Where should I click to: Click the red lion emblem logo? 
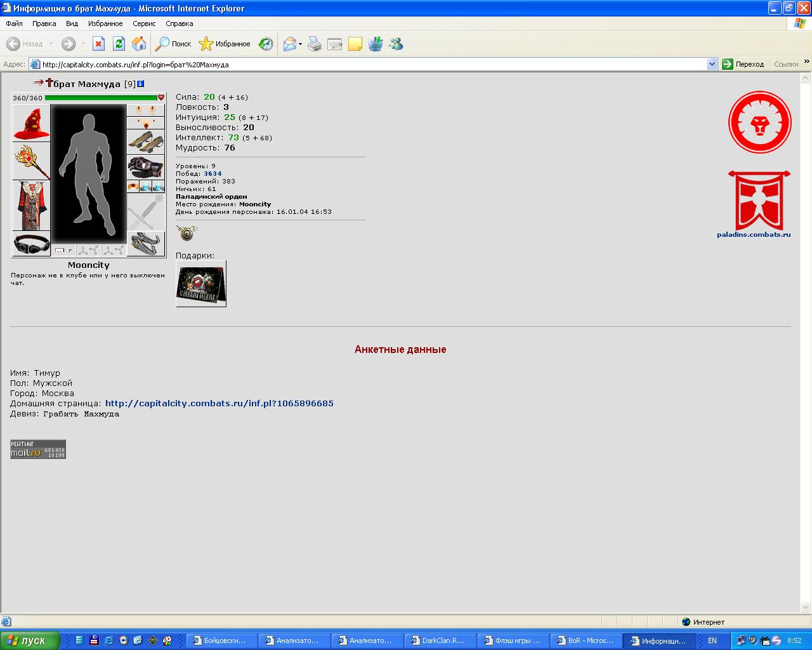coord(759,122)
